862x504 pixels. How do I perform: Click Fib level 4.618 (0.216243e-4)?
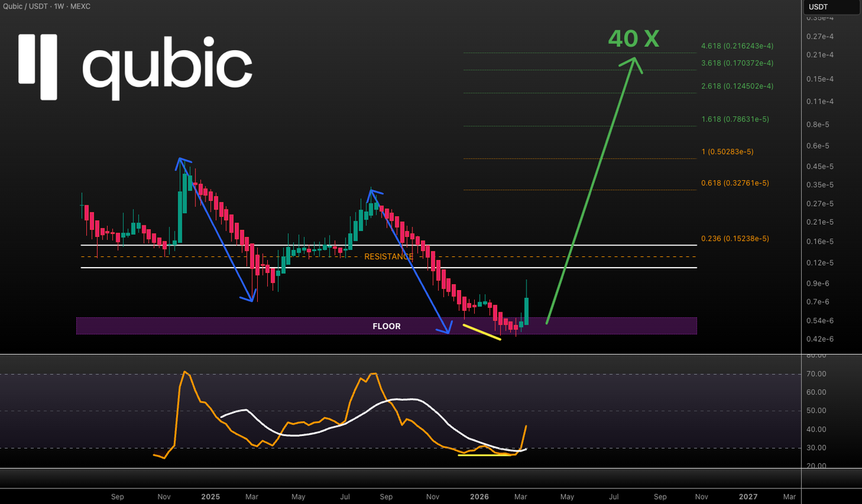click(737, 46)
